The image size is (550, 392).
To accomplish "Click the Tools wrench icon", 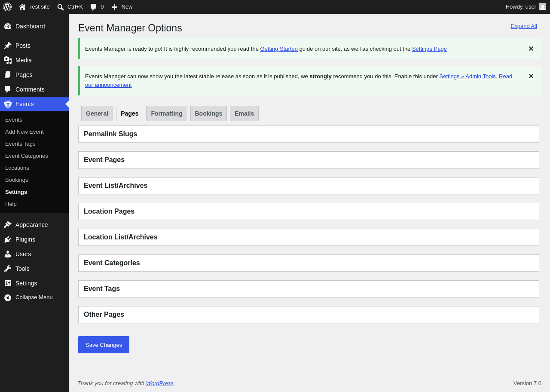I will [8, 269].
